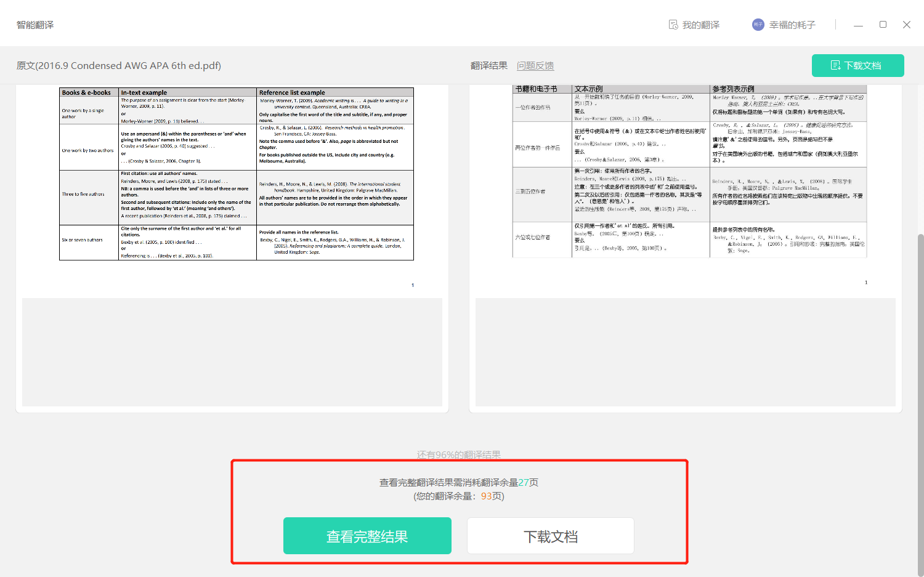Click the document icon beside 我的翻译
The image size is (924, 577).
point(673,23)
